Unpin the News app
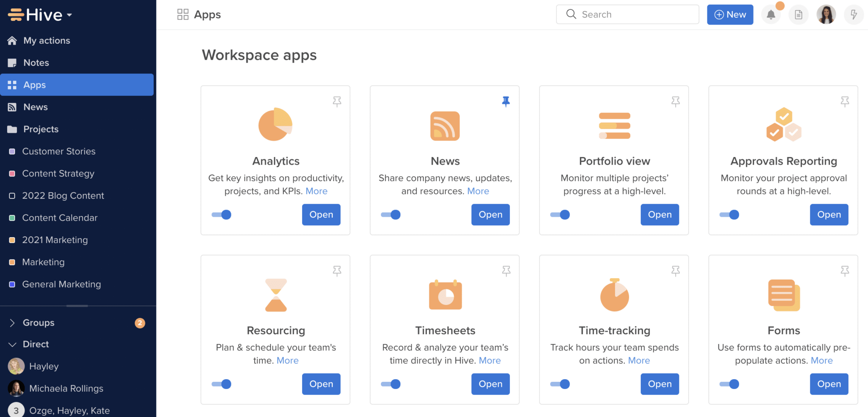The width and height of the screenshot is (868, 417). tap(506, 101)
